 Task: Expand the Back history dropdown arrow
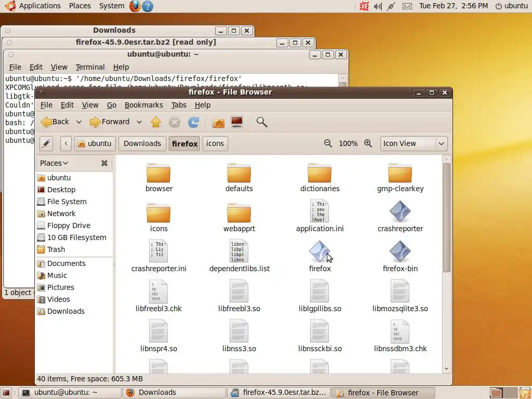[x=79, y=122]
